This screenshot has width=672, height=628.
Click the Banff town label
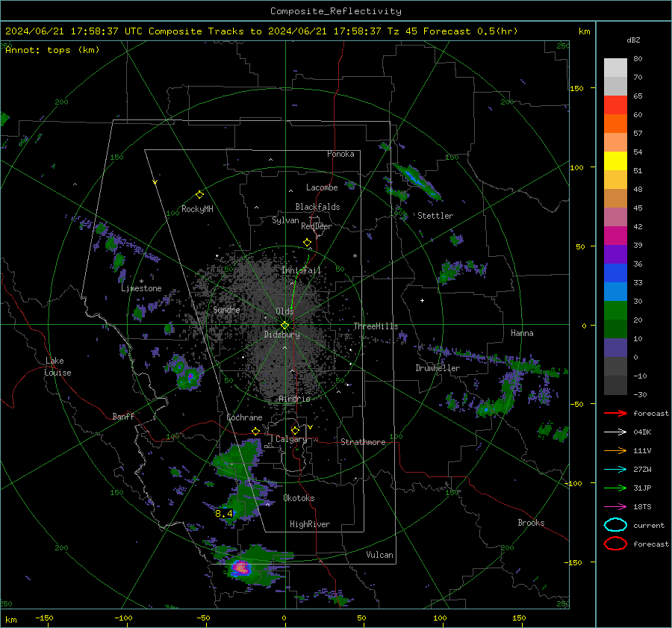123,416
